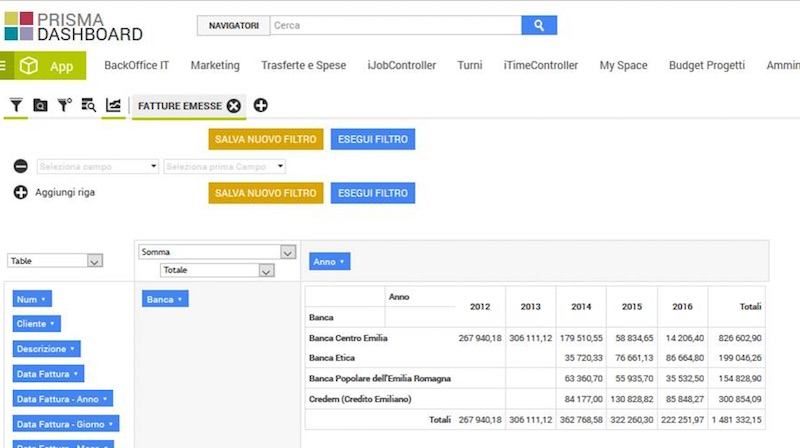Click the Banca Centro Emilia row label
The height and width of the screenshot is (448, 800).
348,338
